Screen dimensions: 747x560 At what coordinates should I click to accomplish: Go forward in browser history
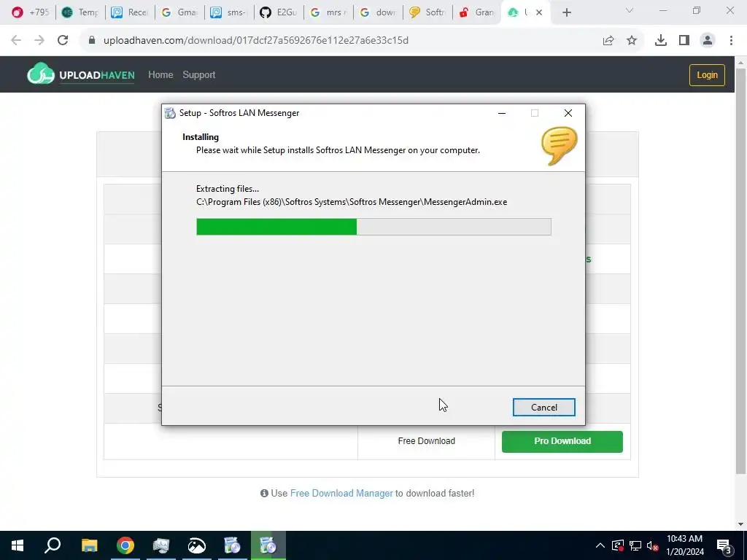[x=39, y=41]
